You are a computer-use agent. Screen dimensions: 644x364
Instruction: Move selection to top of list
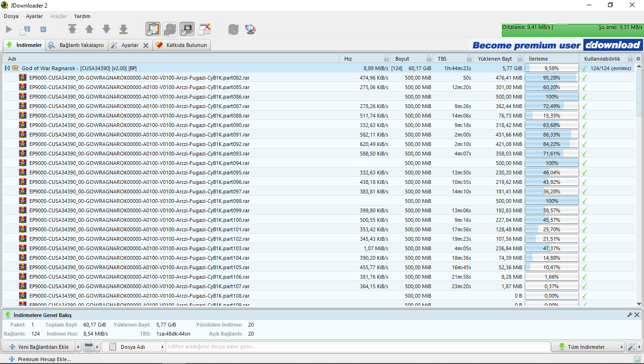(x=72, y=29)
